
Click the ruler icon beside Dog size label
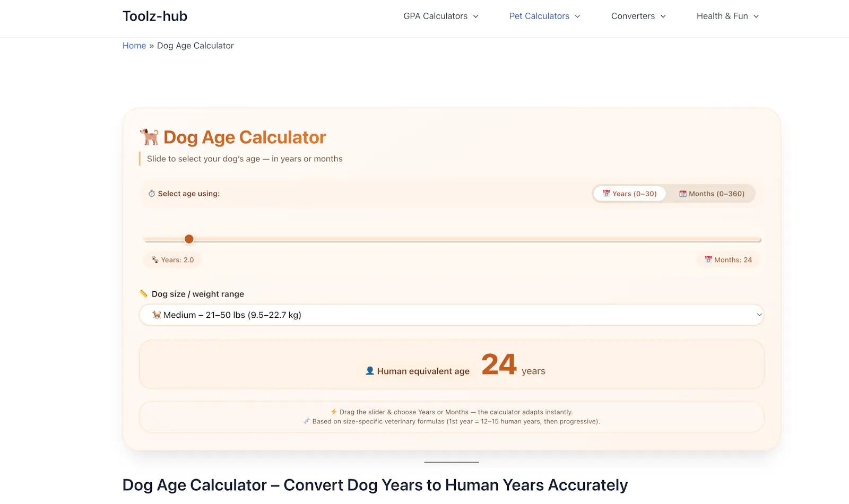(x=144, y=293)
